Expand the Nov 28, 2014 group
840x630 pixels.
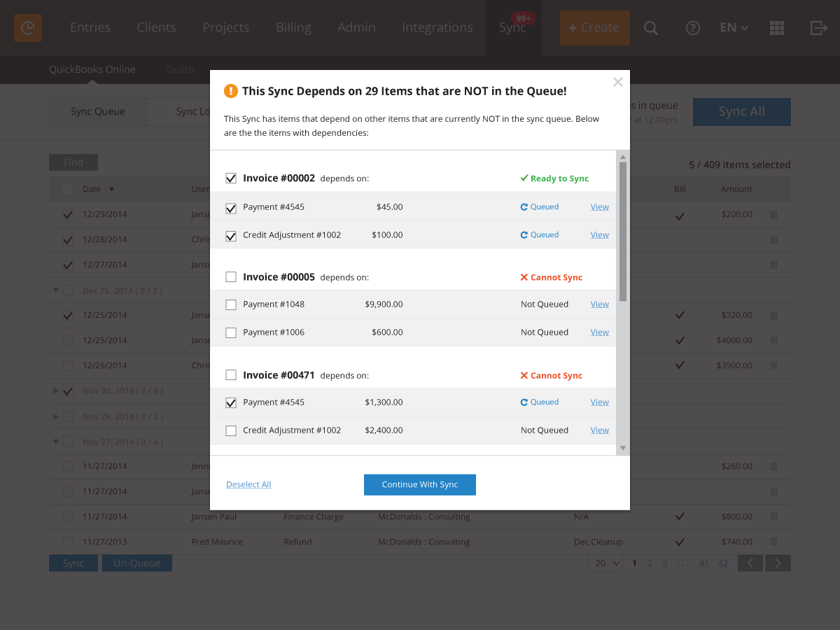tap(56, 416)
